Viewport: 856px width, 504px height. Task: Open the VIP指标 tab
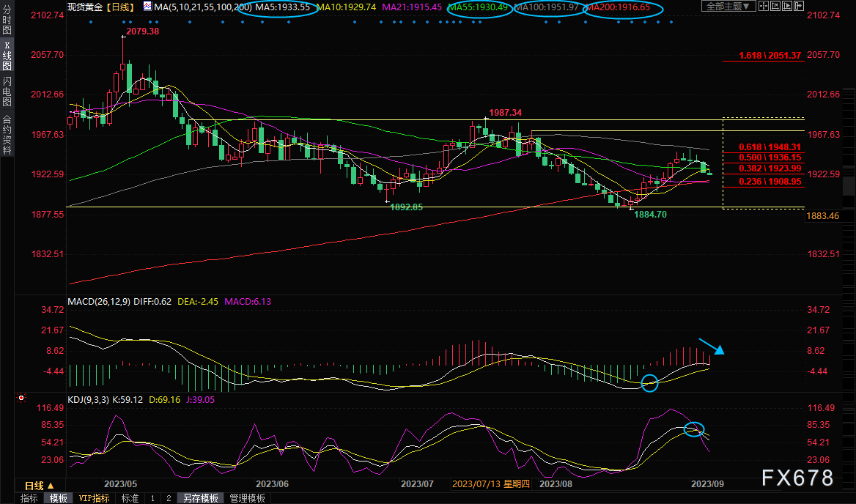click(x=94, y=498)
